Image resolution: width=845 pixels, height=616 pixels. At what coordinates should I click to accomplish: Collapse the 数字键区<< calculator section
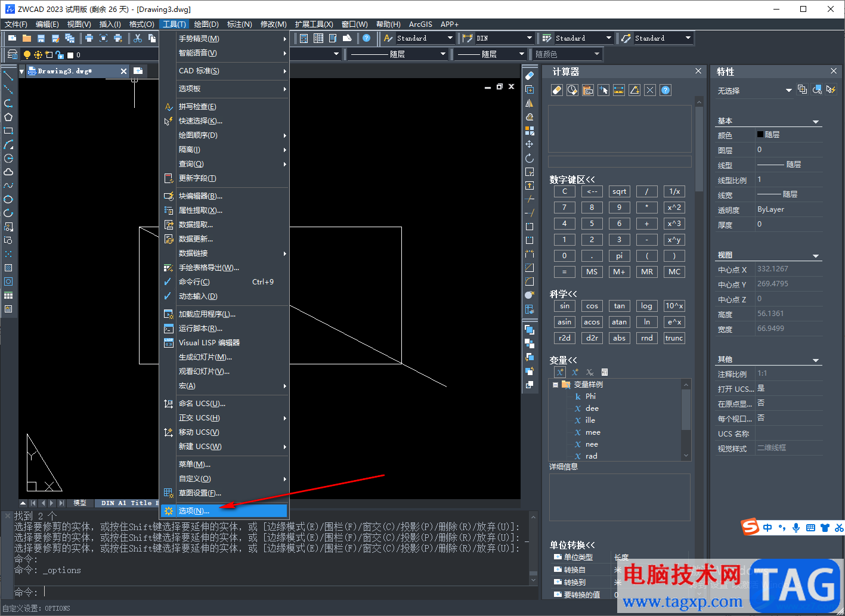(572, 179)
